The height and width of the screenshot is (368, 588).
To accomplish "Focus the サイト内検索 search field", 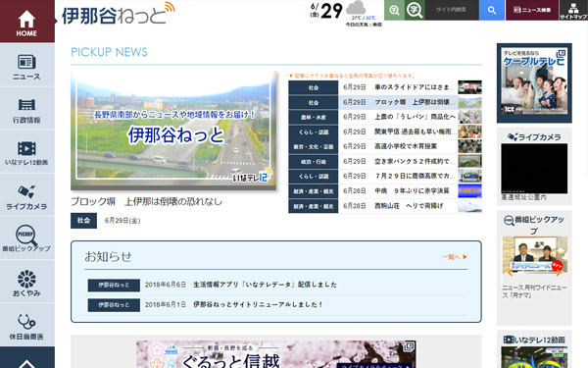I will [x=452, y=10].
